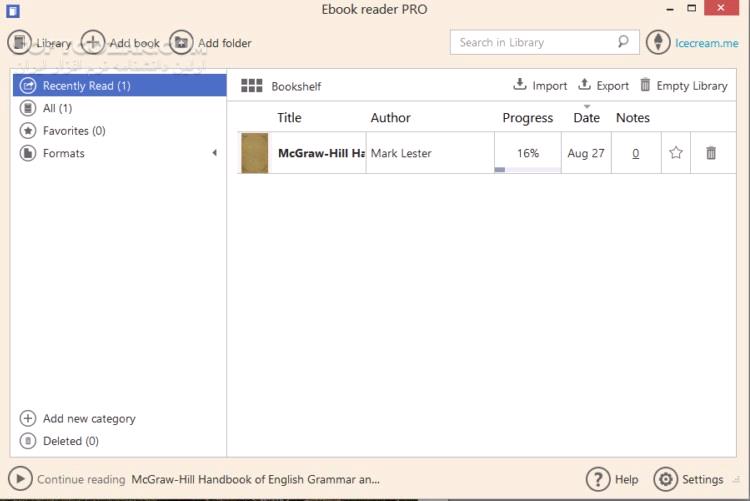
Task: Click the Add folder icon
Action: pos(181,43)
